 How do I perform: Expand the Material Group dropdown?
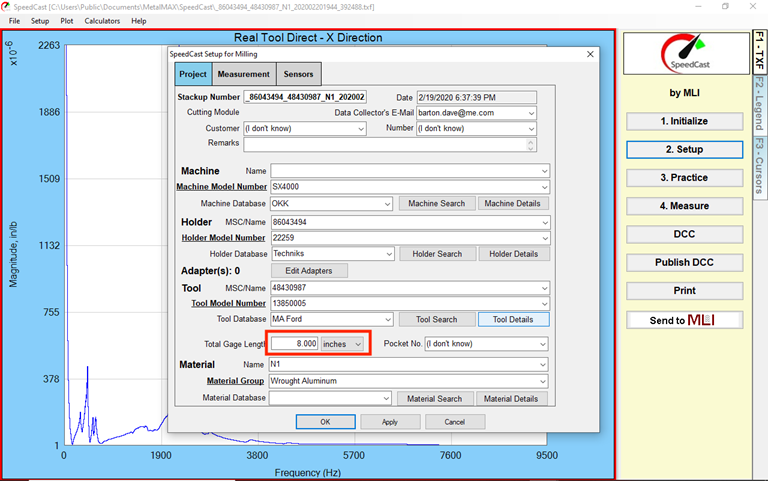coord(543,381)
